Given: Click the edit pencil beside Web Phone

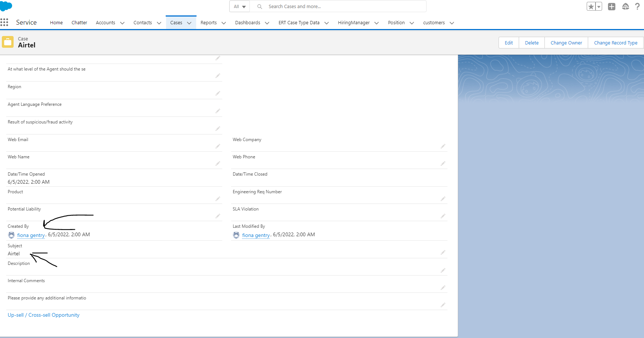Looking at the screenshot, I should (x=443, y=163).
